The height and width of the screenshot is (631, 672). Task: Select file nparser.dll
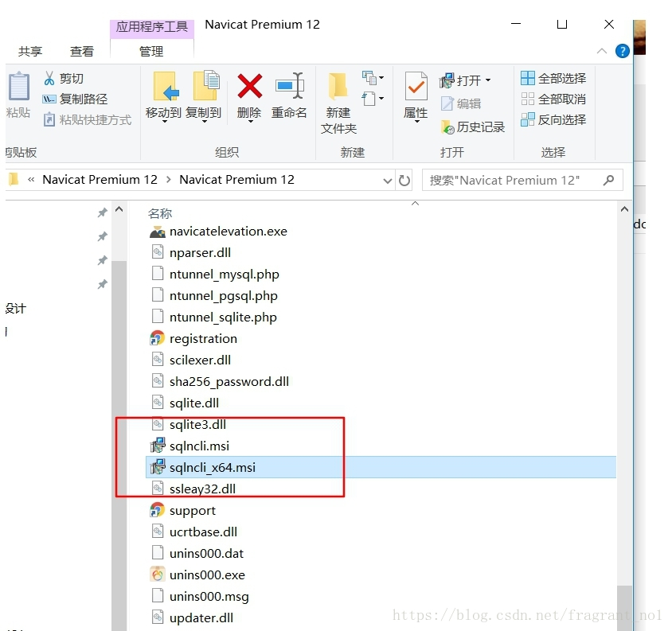(200, 253)
